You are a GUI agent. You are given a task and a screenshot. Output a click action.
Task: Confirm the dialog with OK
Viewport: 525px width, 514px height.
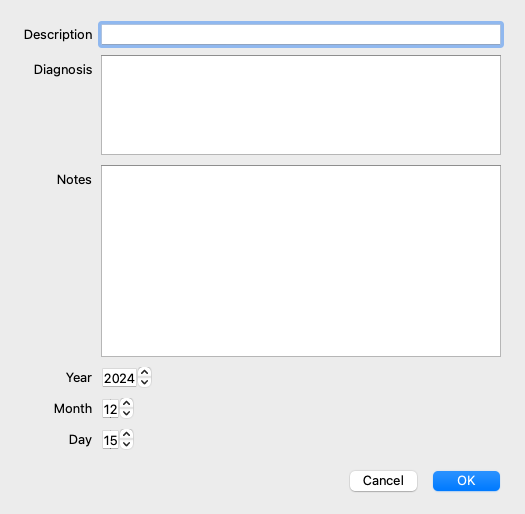click(x=466, y=481)
